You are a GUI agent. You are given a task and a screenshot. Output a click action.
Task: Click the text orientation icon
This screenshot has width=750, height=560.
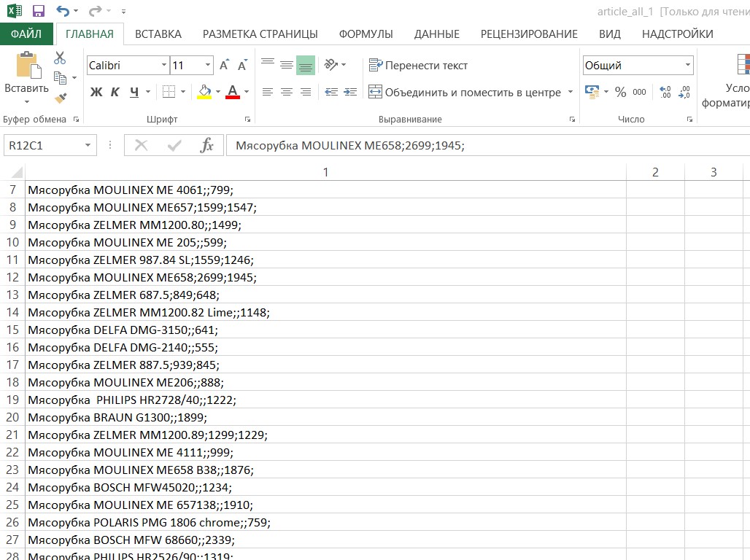(331, 65)
